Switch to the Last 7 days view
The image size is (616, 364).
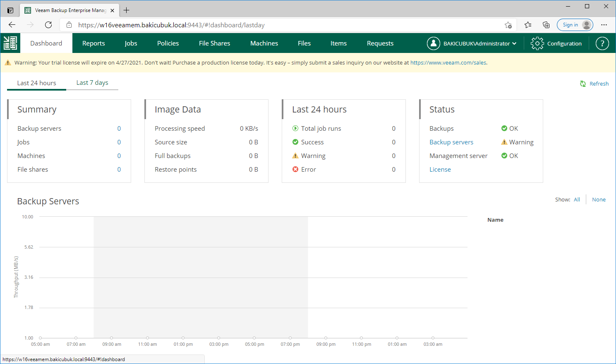click(x=92, y=83)
